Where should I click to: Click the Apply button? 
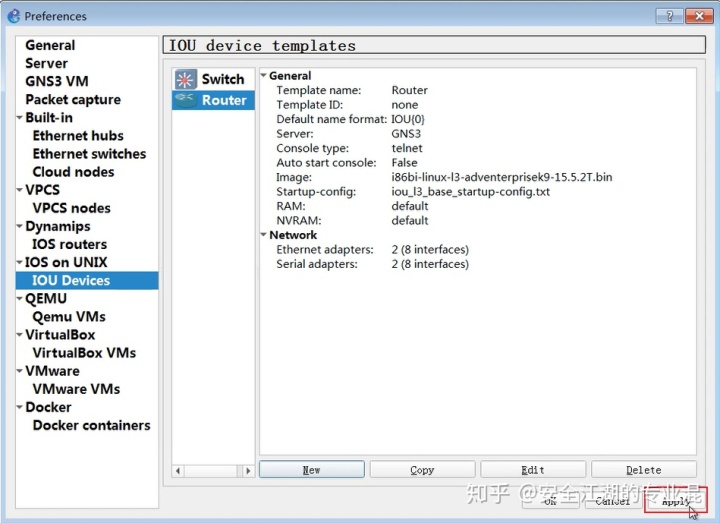coord(675,501)
